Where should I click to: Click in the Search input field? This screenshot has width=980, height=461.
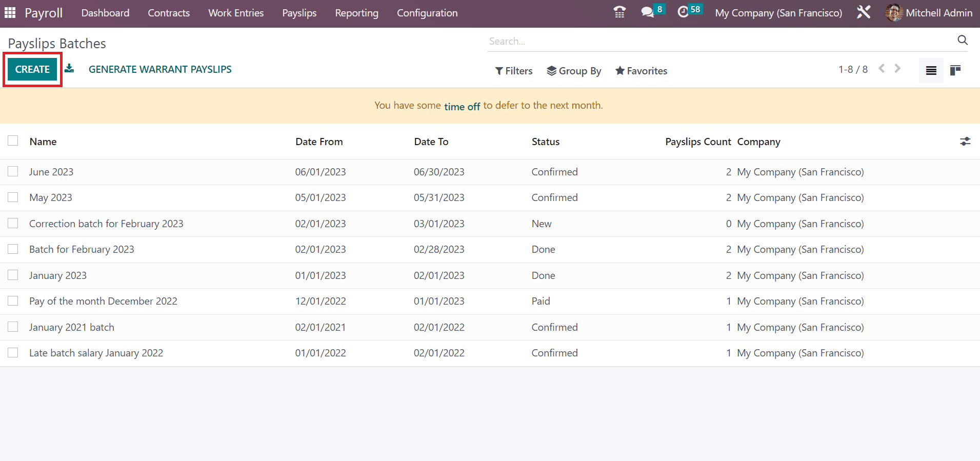(x=718, y=41)
